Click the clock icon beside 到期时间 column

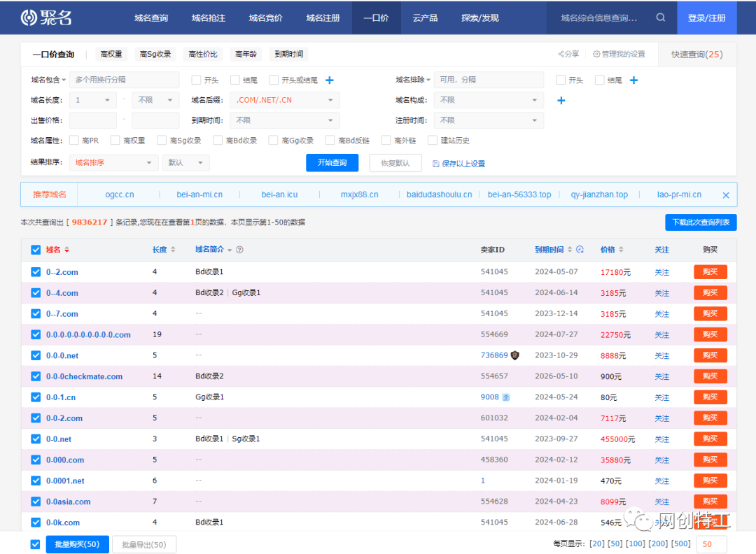tap(580, 249)
